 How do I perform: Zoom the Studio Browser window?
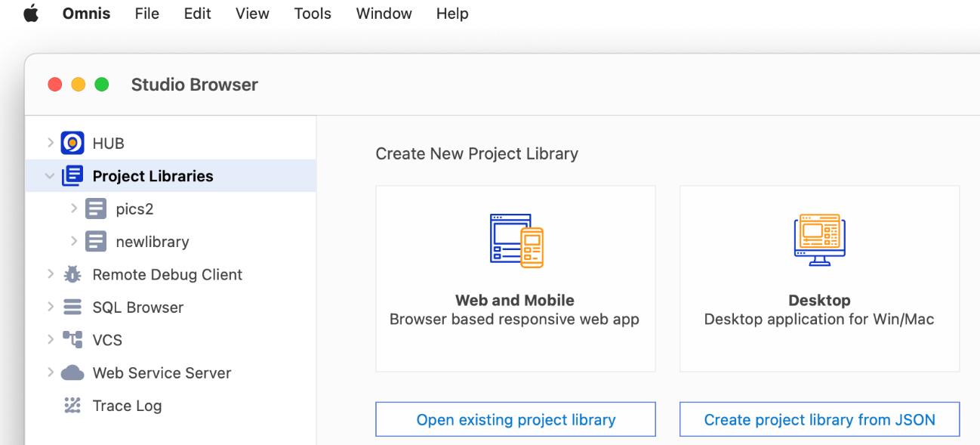tap(102, 85)
